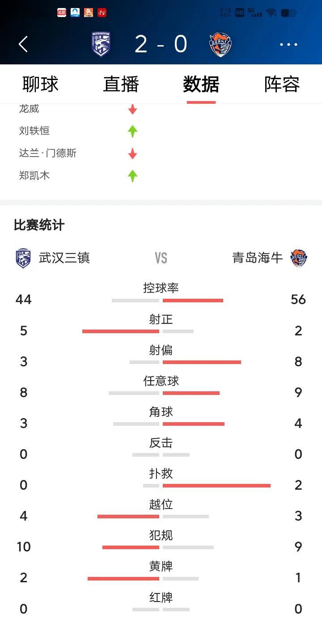Viewport: 322px width, 644px height.
Task: Tap Qingdao Hainiu crest in score header
Action: tap(220, 44)
